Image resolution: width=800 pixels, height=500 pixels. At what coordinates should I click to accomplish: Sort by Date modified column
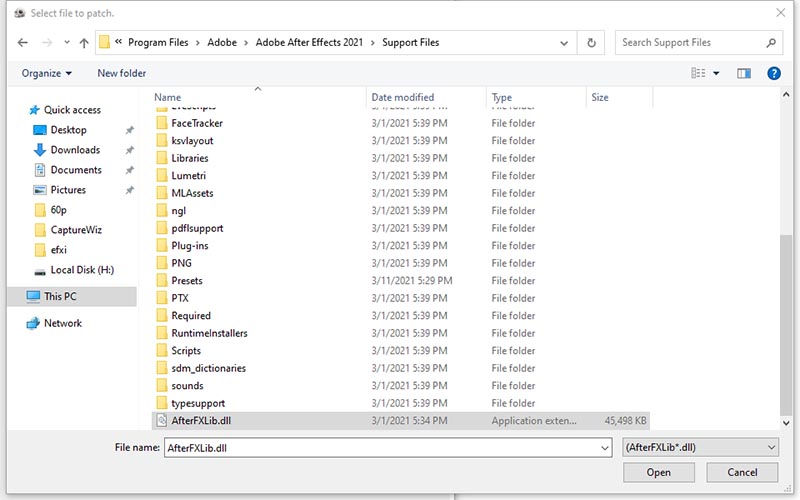pos(403,97)
